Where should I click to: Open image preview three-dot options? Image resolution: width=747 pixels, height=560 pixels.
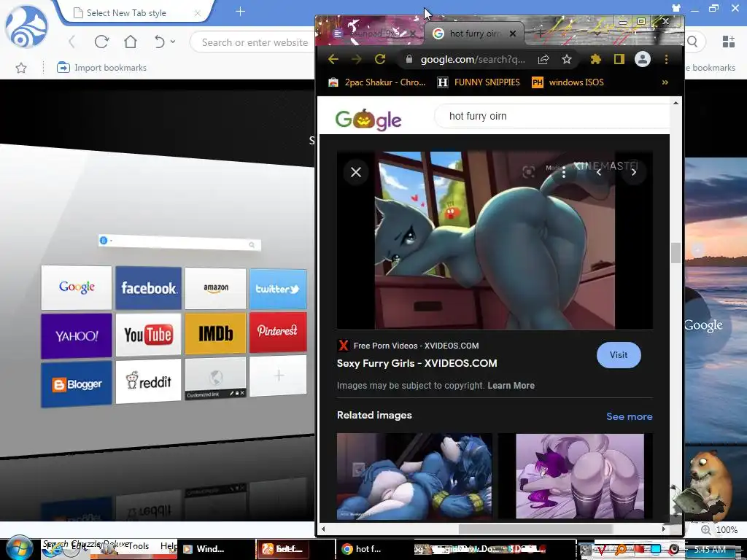(564, 172)
